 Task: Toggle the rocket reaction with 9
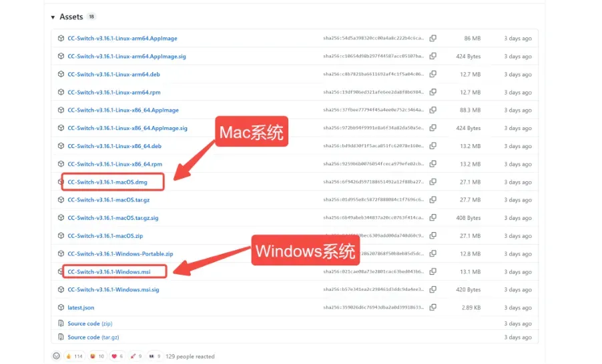136,356
